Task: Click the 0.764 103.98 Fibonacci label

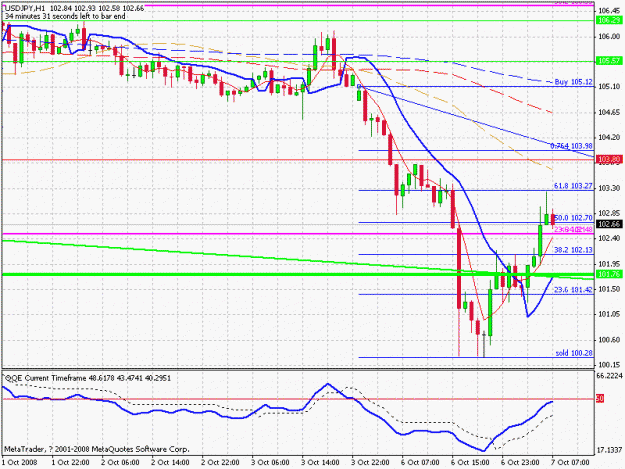Action: (572, 146)
